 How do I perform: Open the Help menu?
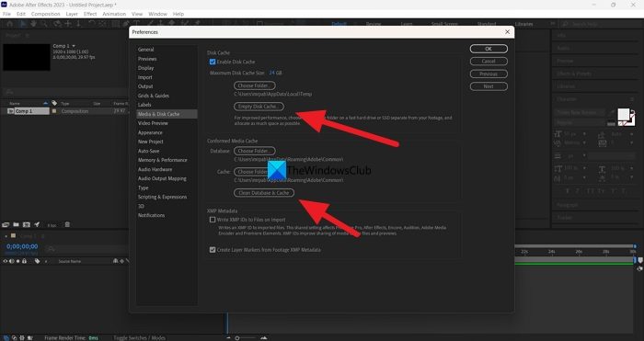pyautogui.click(x=178, y=14)
